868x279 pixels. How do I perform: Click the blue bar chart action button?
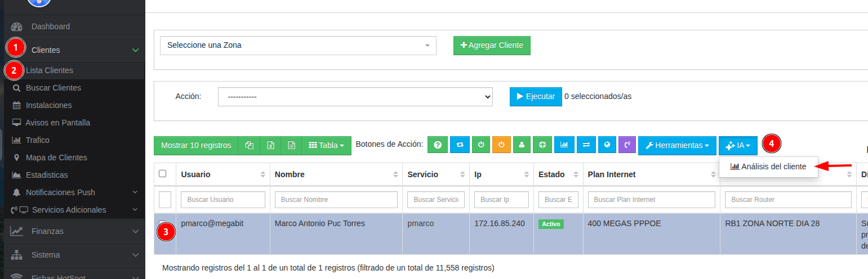tap(564, 145)
